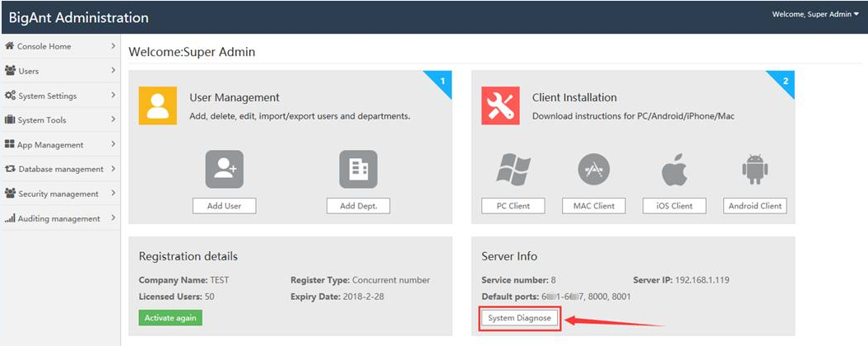
Task: Click the yellow User Management icon
Action: [x=158, y=105]
